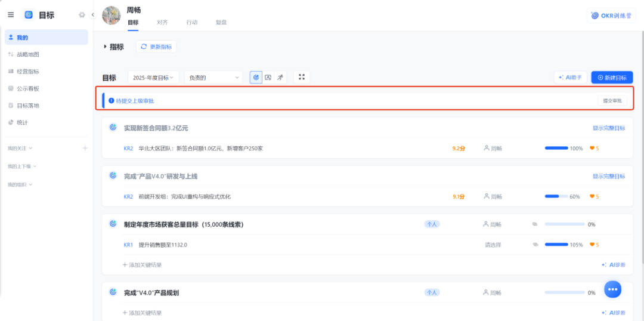Viewport: 644px width, 321px height.
Task: Select the 目标 tab under 周畅
Action: (133, 22)
